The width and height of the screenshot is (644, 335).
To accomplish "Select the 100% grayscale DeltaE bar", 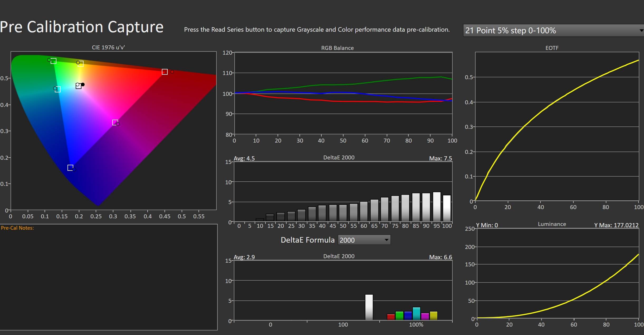I will pos(447,208).
